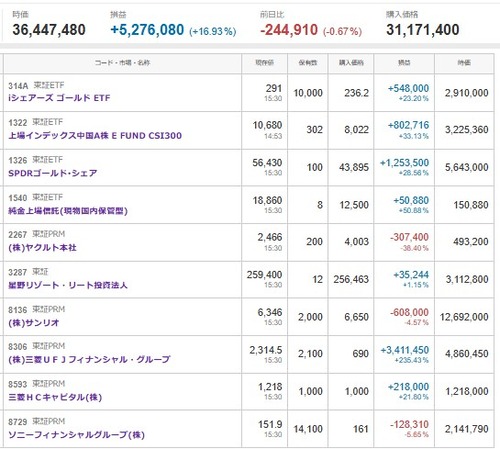Select market value 3,225,360
The height and width of the screenshot is (449, 500).
pos(467,130)
